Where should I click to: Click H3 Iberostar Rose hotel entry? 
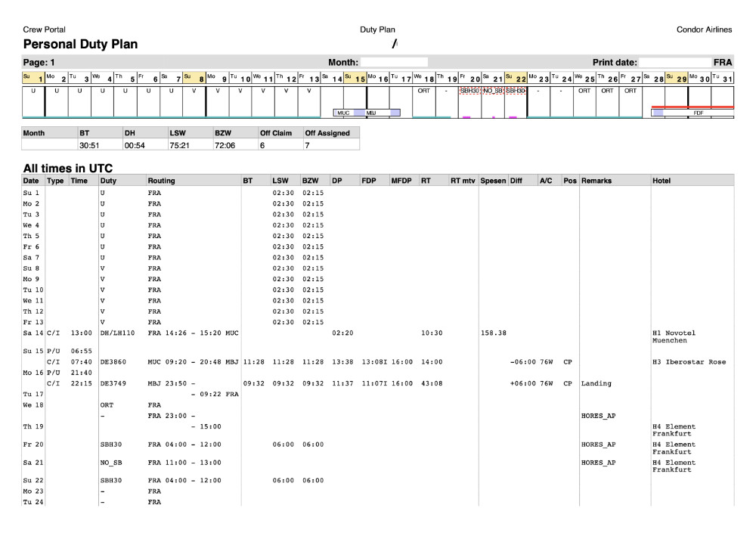click(x=689, y=362)
